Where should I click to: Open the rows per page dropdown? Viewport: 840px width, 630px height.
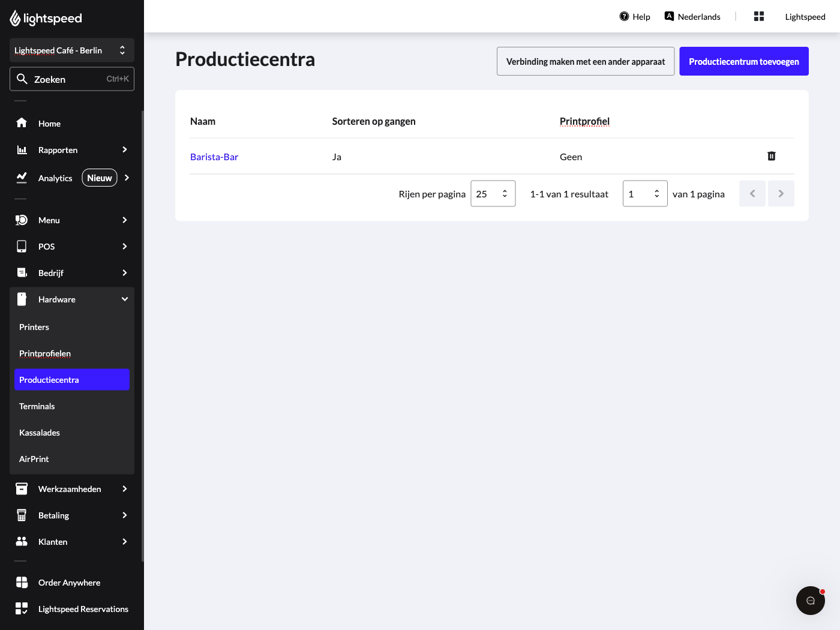pos(493,194)
